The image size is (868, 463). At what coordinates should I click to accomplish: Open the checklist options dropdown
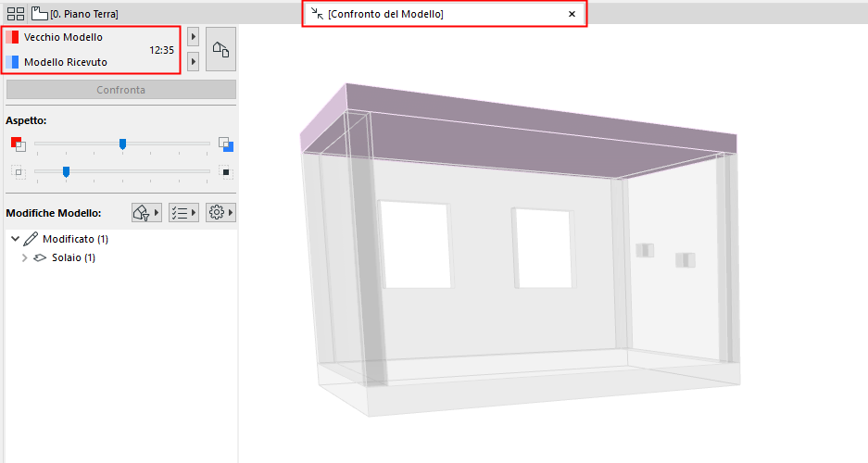tap(183, 212)
